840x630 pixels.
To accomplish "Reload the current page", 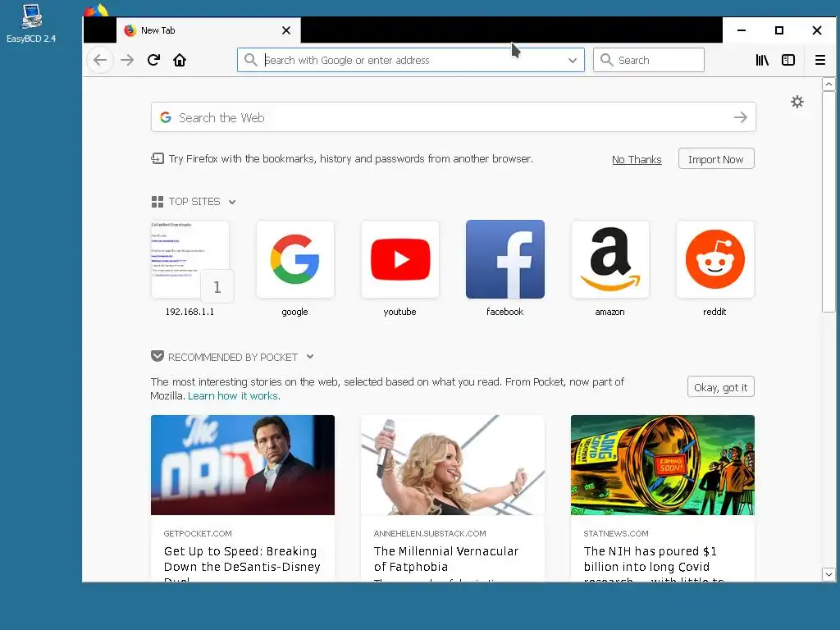I will click(x=153, y=60).
